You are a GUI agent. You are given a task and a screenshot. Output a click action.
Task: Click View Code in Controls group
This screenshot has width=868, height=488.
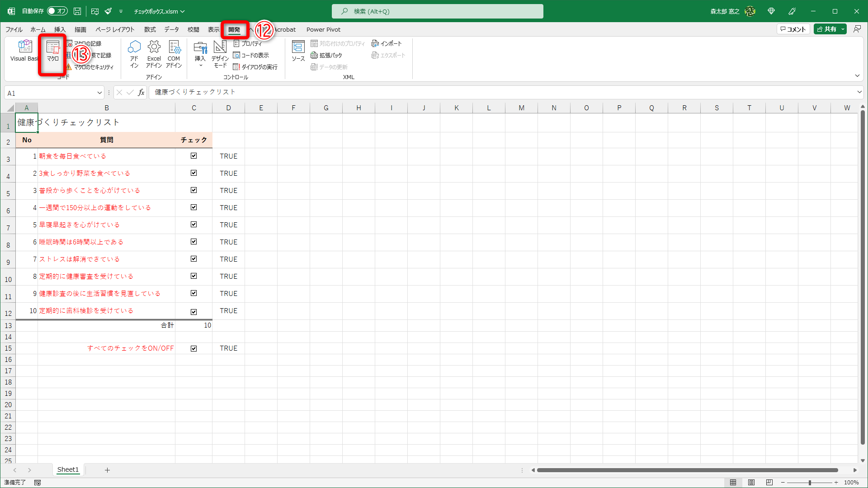click(x=251, y=55)
